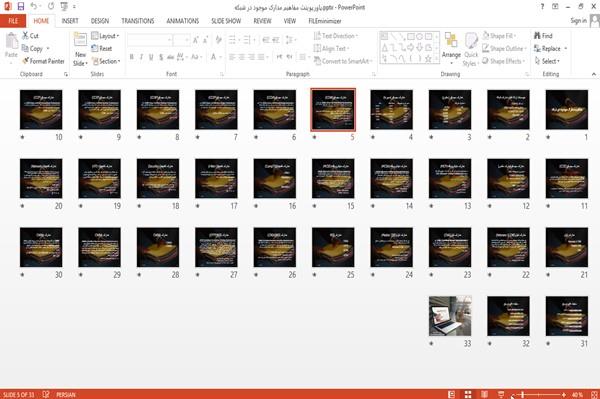The image size is (600, 399).
Task: Select slide 1 thumbnail
Action: click(x=567, y=109)
